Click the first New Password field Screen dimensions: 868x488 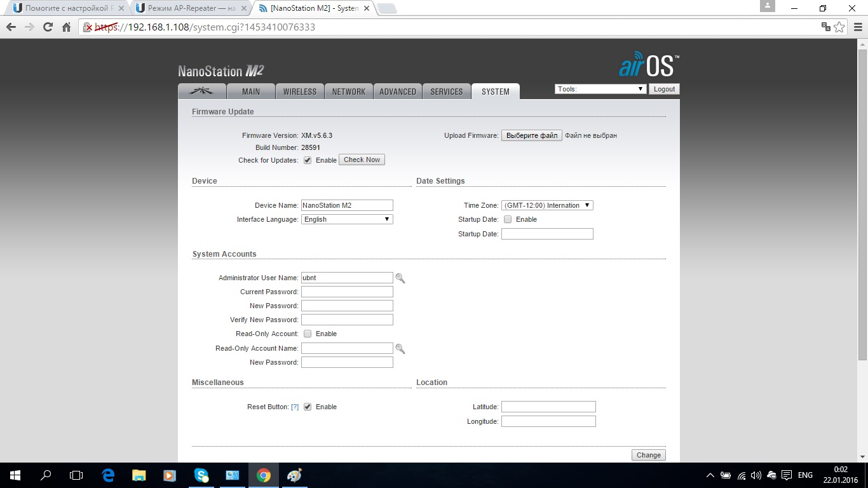coord(347,306)
